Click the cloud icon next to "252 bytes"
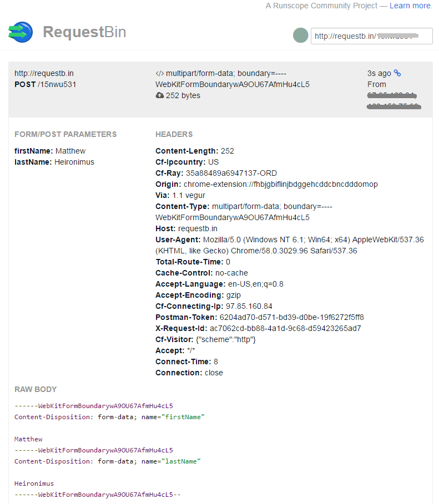 159,95
